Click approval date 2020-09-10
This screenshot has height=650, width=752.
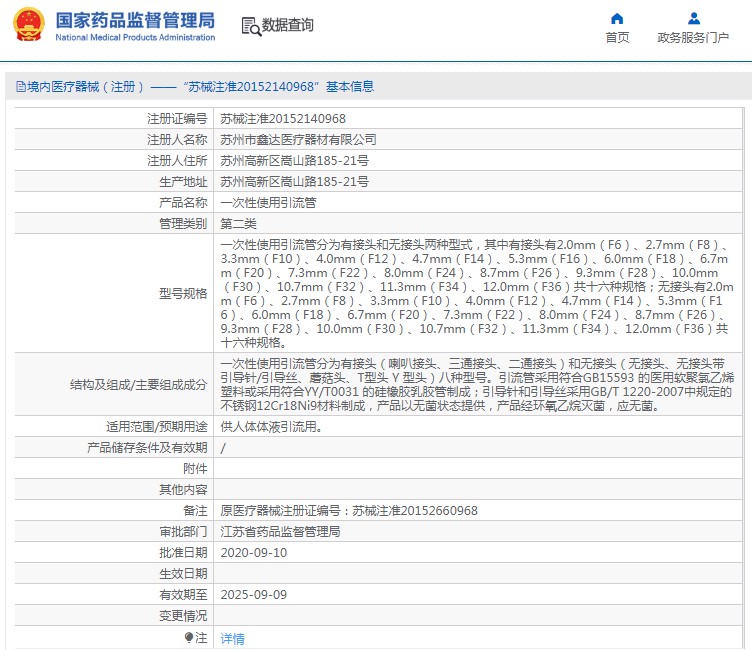click(x=253, y=553)
